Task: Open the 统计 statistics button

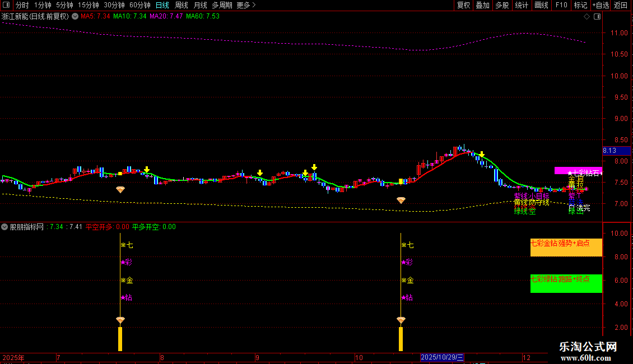Action: (522, 5)
